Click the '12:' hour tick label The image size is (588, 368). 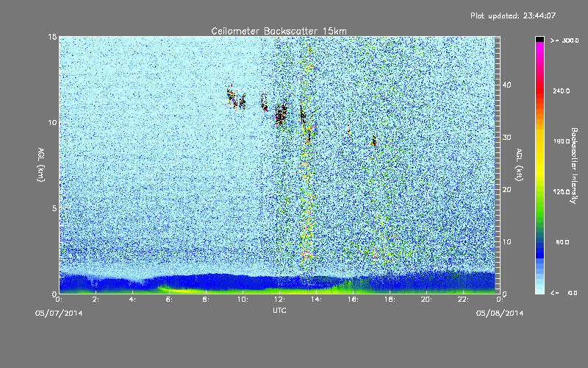(x=279, y=300)
